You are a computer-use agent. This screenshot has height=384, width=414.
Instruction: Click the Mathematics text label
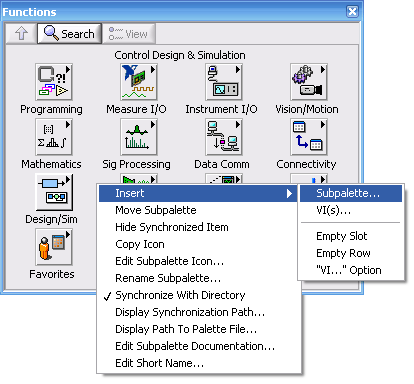(51, 164)
